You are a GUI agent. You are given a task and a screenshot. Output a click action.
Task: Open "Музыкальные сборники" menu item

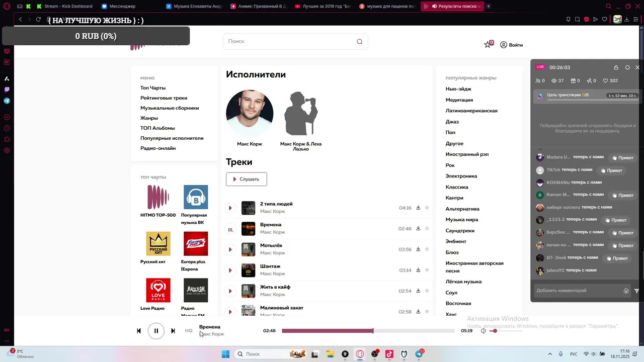(170, 108)
